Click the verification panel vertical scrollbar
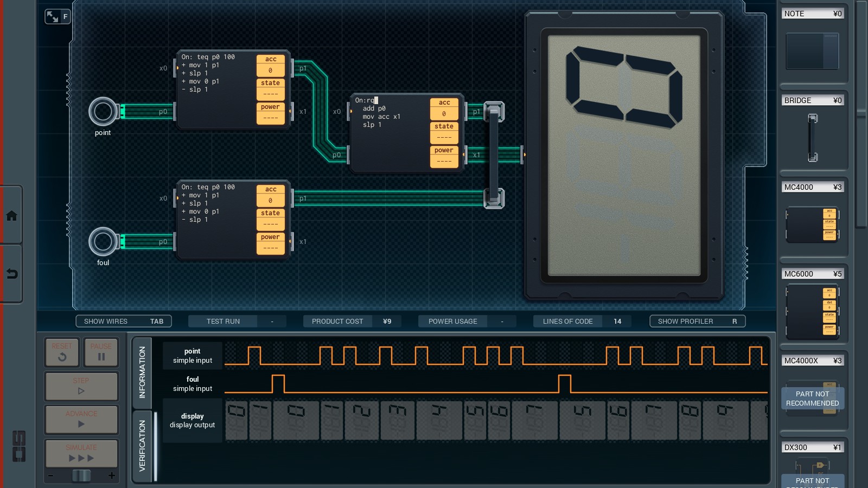The width and height of the screenshot is (868, 488). pos(156,447)
